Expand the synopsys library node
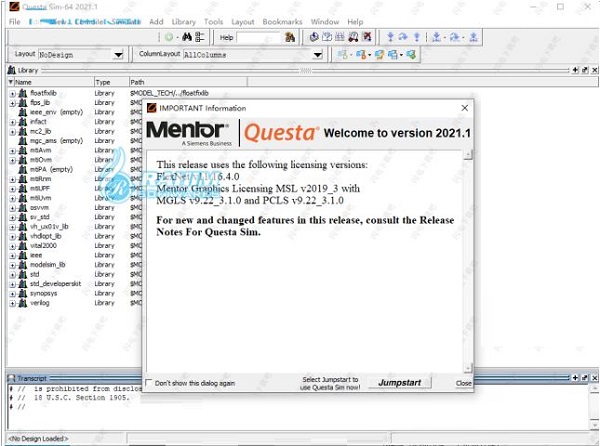The height and width of the screenshot is (446, 600). 13,294
